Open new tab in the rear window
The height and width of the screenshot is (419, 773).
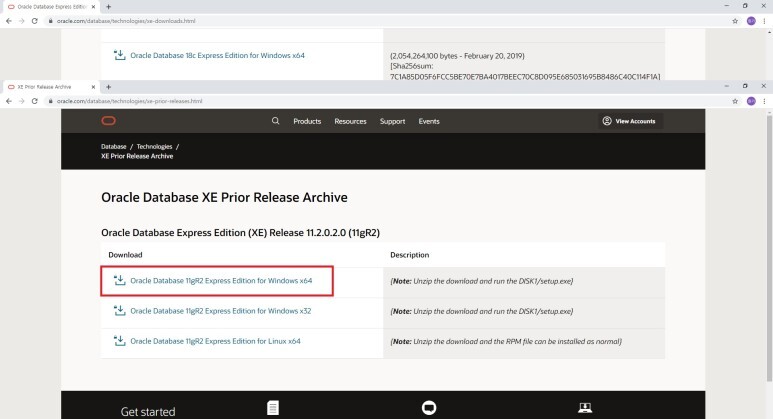point(108,7)
